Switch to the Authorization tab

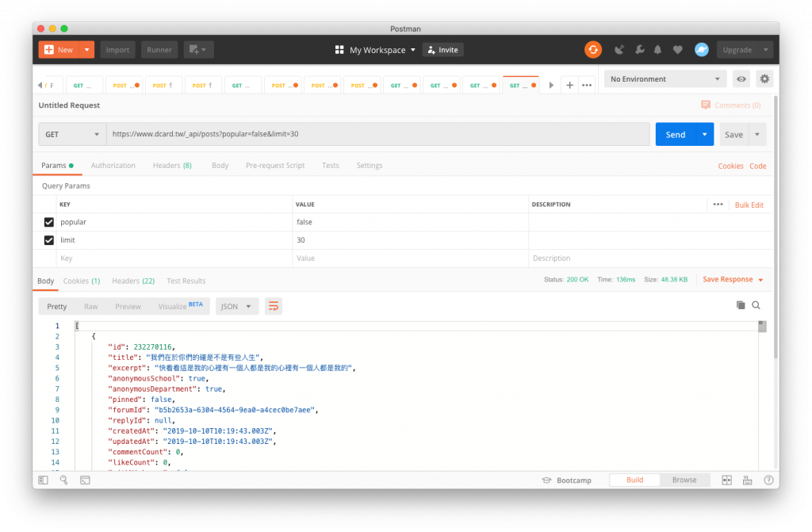[113, 166]
